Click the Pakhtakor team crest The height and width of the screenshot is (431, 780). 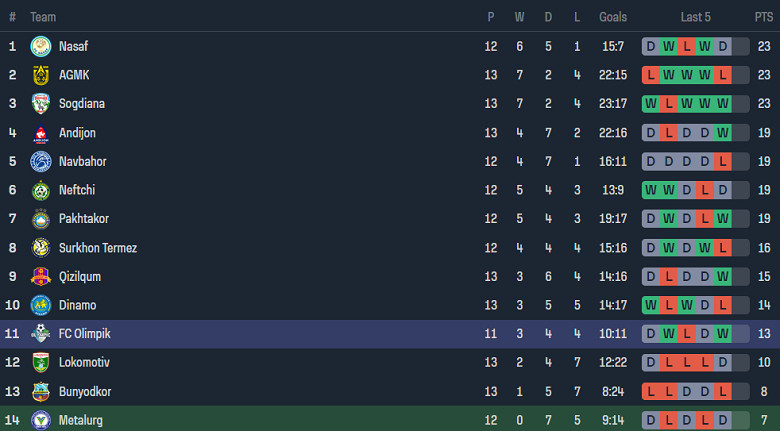(41, 219)
